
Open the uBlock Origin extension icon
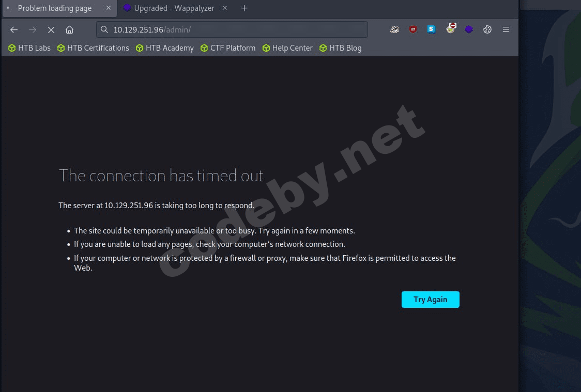(413, 29)
